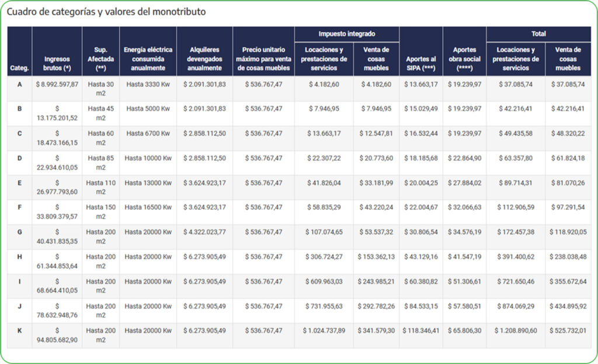Select the category A row label

[20, 85]
